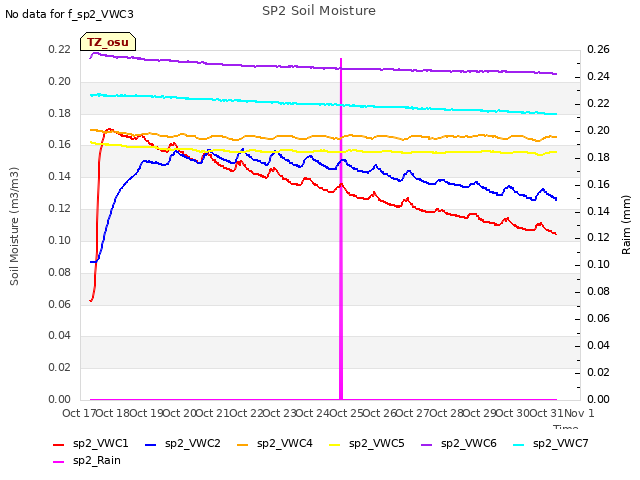Click the Soil Moisture (m3/m3) axis label
Viewport: 640px width, 480px height.
point(14,226)
